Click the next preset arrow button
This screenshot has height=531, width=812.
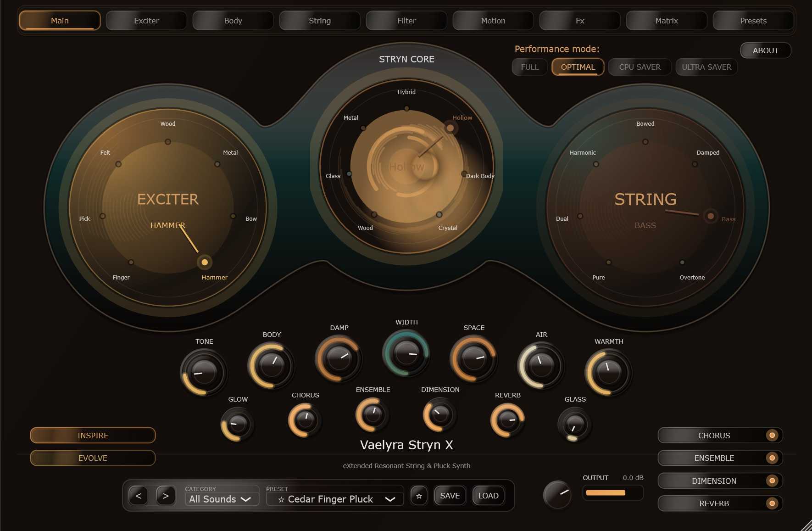(x=166, y=496)
